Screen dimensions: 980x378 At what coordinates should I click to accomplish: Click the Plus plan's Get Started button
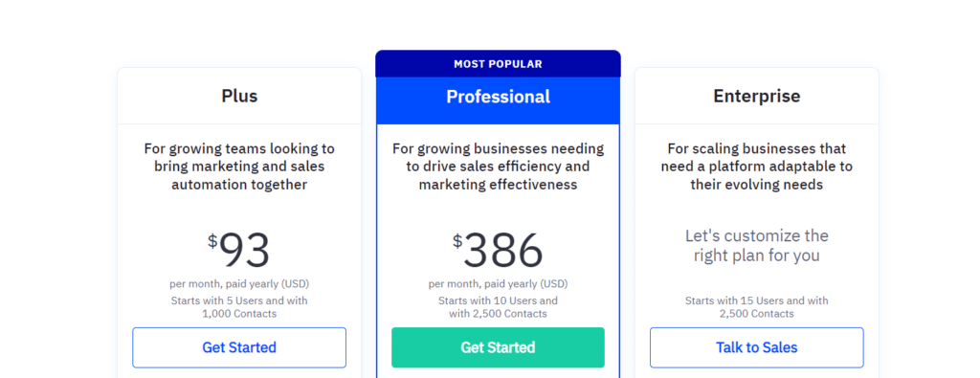[239, 347]
